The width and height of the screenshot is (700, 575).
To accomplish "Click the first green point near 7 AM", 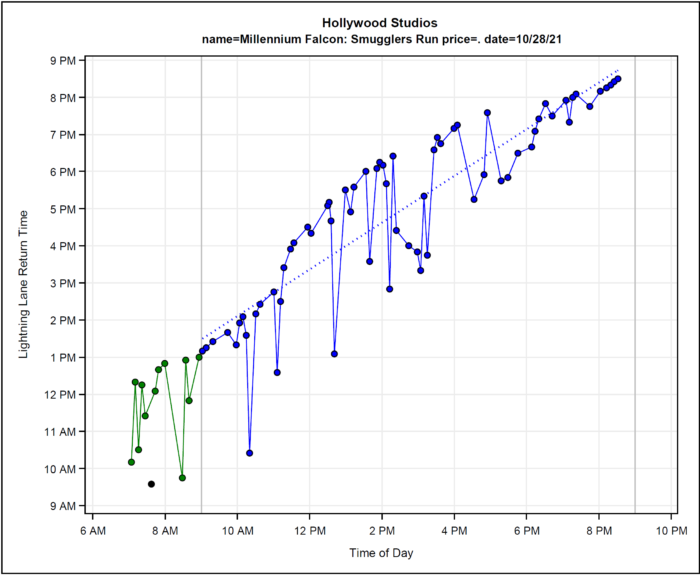I will point(131,462).
